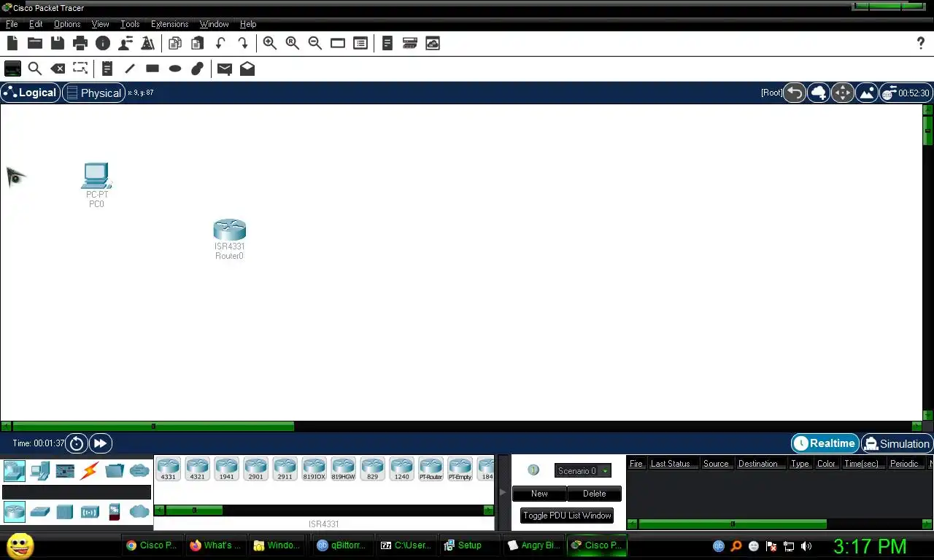This screenshot has width=934, height=560.
Task: Open the Tools menu
Action: 130,24
